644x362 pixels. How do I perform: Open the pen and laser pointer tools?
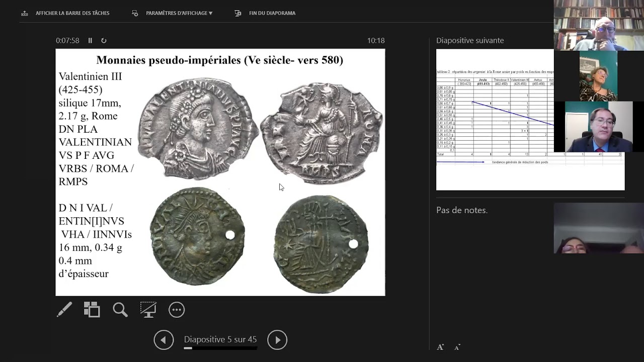point(64,309)
